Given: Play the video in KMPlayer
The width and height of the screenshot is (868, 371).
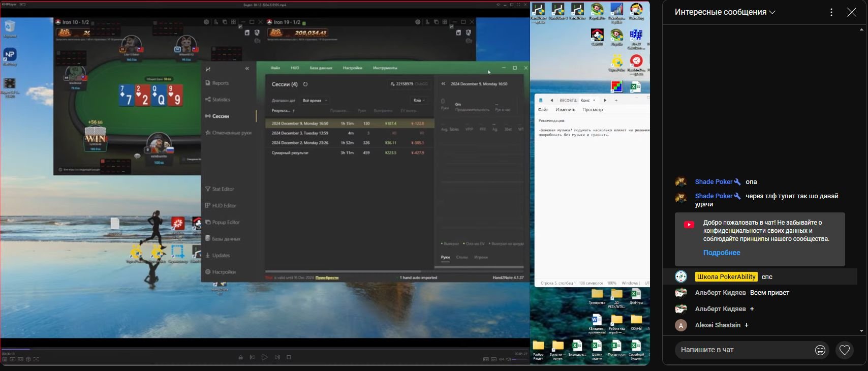Looking at the screenshot, I should (264, 357).
